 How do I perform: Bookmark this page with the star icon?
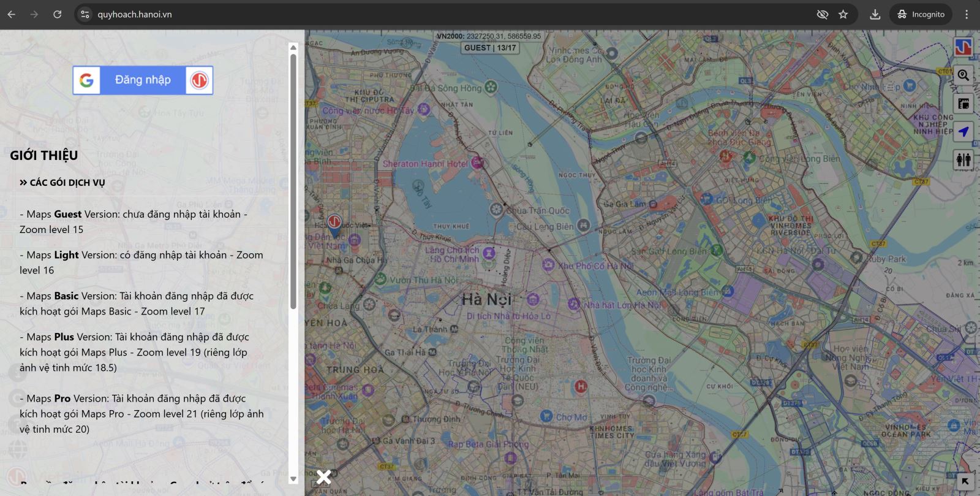tap(843, 14)
